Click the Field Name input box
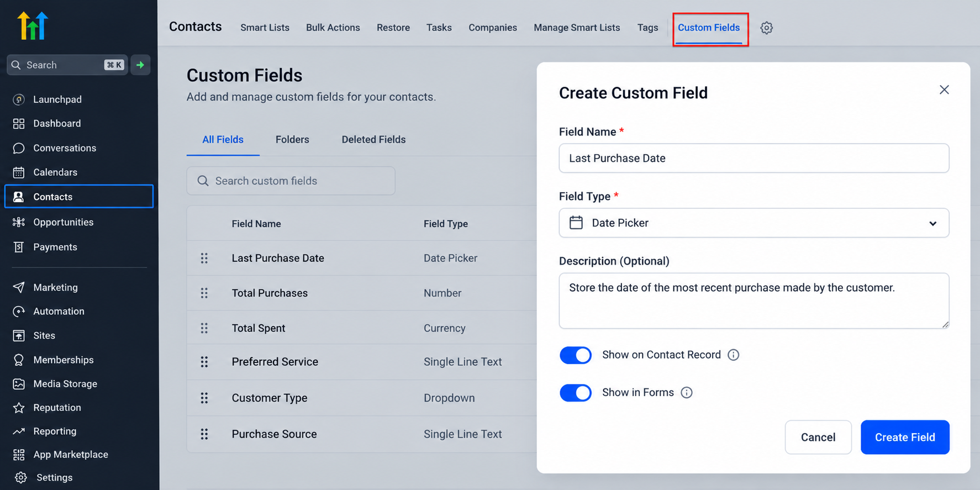The height and width of the screenshot is (490, 980). click(754, 159)
